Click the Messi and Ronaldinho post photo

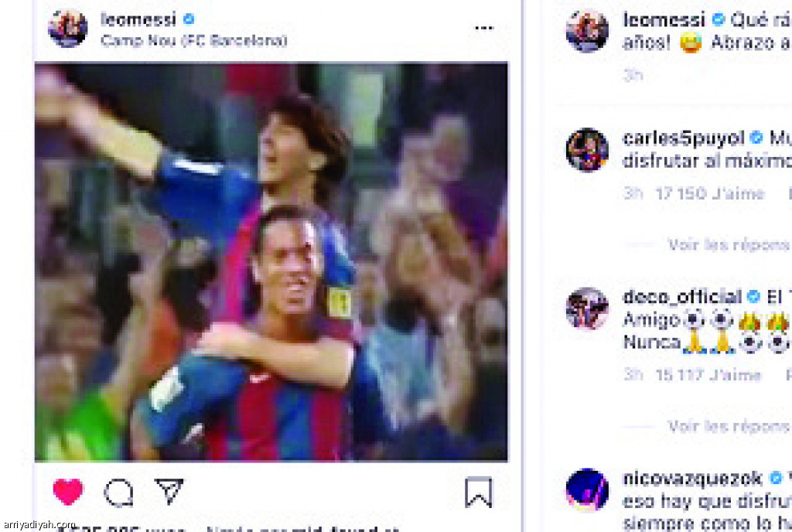pos(271,261)
